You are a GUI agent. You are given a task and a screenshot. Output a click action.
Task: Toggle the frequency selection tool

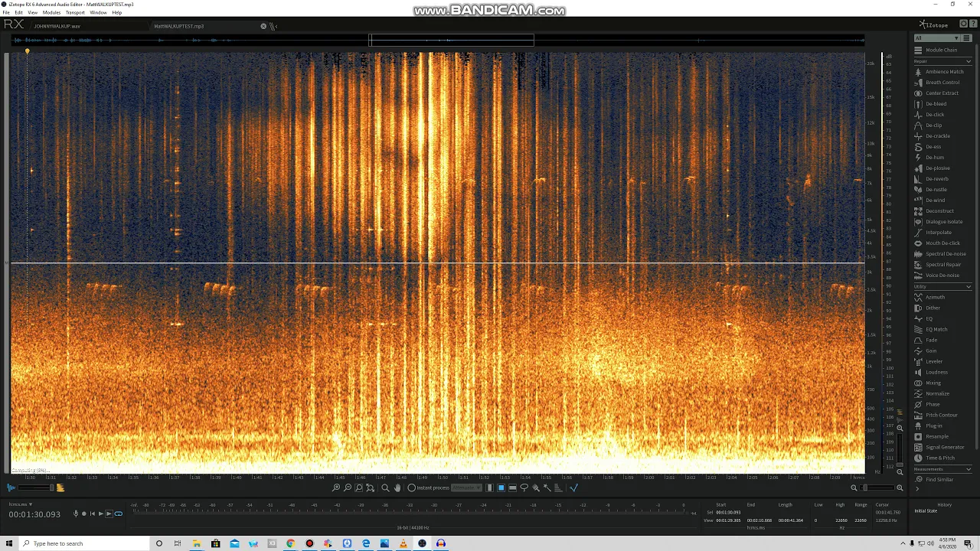click(512, 487)
